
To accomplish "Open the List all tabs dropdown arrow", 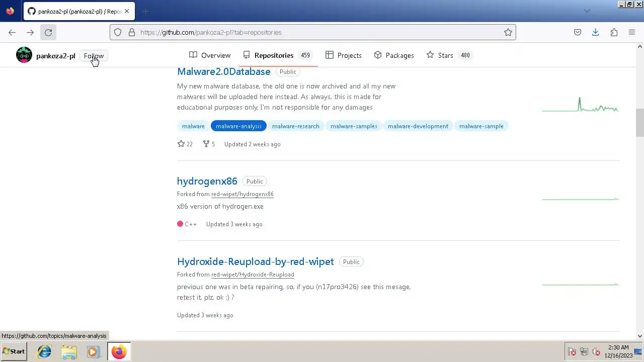I will click(587, 11).
